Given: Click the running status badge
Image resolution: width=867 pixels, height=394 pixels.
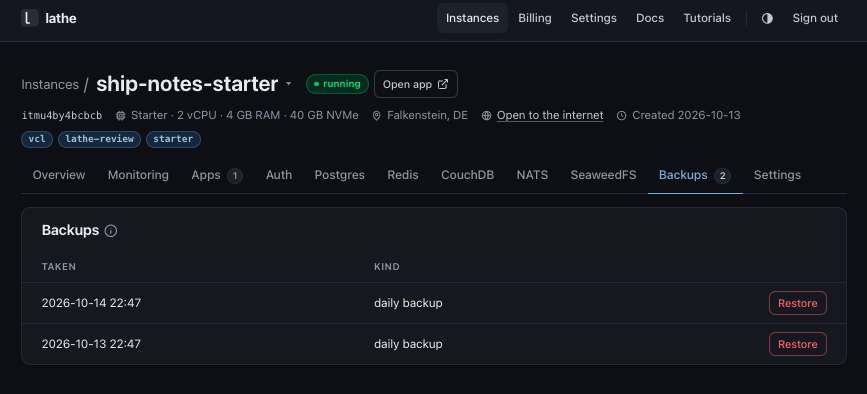Looking at the screenshot, I should (x=337, y=84).
